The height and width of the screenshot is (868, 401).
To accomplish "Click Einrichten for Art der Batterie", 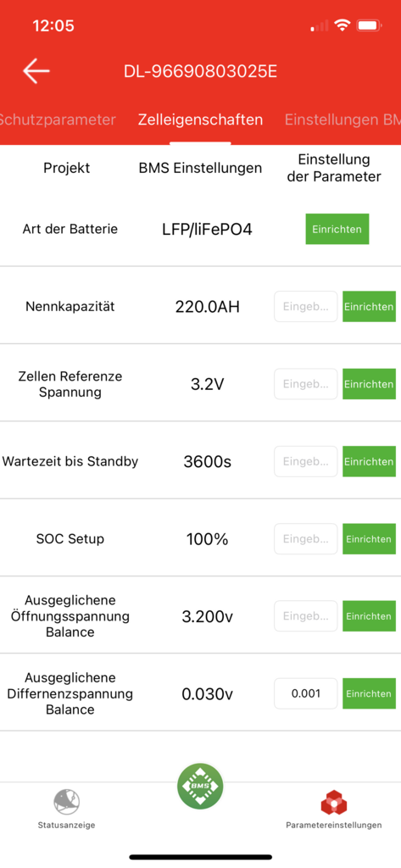I will pyautogui.click(x=337, y=229).
